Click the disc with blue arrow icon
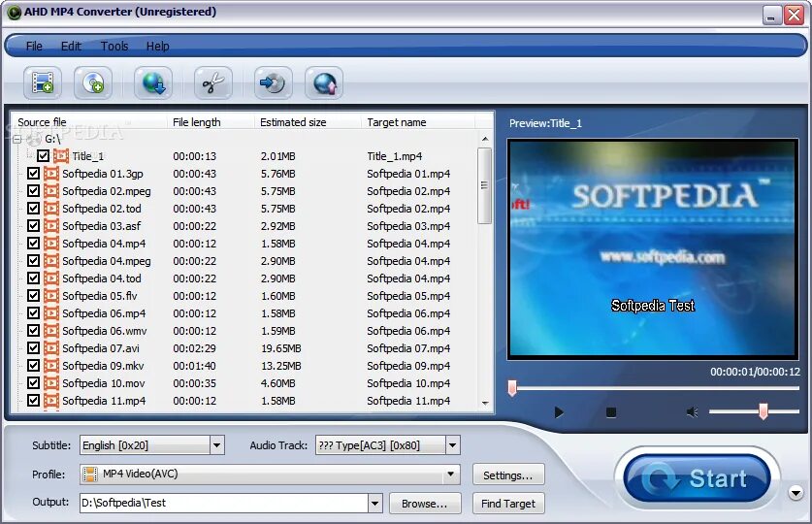This screenshot has height=524, width=812. pos(273,82)
